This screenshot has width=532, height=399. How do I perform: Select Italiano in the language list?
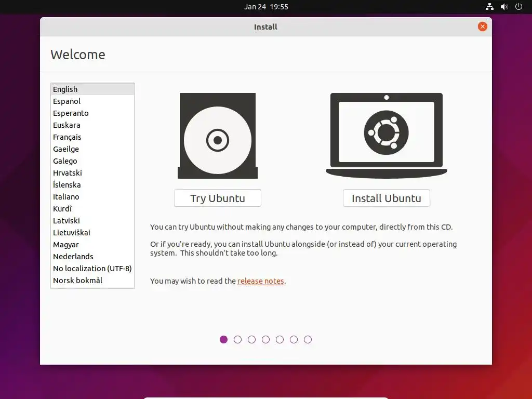92,197
